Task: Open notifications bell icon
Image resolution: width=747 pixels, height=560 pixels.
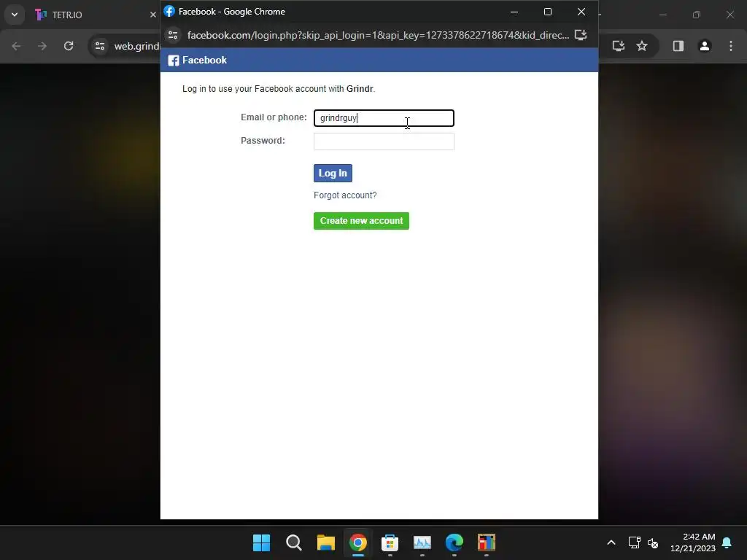Action: pos(727,542)
